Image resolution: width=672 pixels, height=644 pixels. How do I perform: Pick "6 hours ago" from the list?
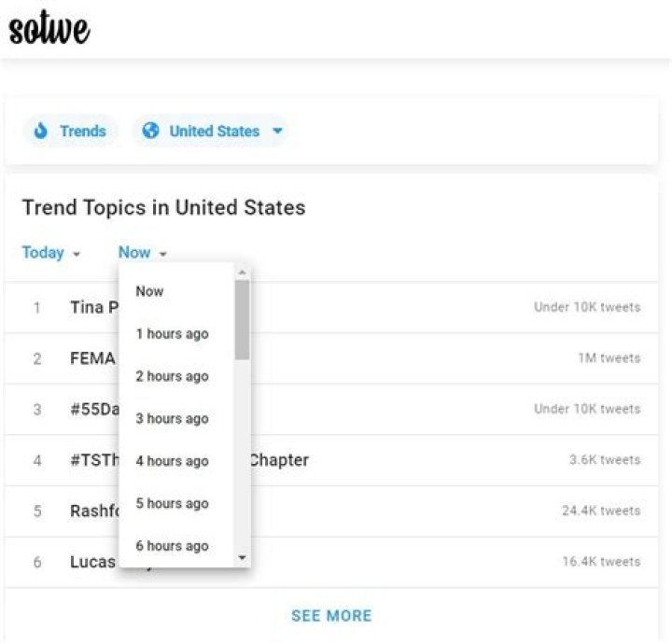click(172, 546)
